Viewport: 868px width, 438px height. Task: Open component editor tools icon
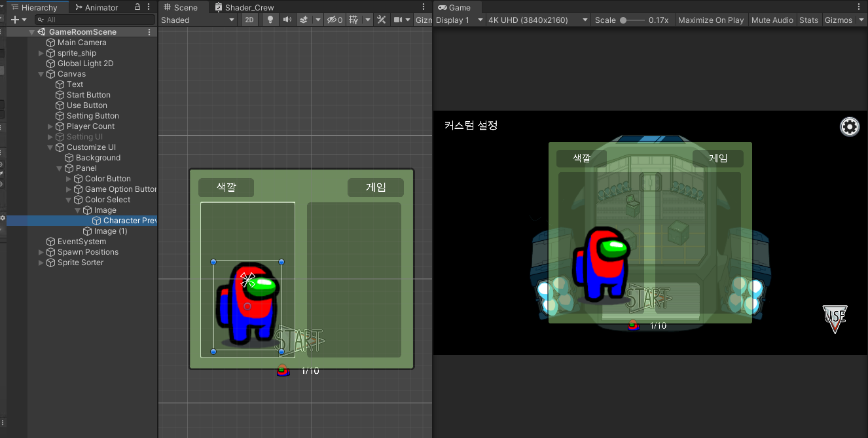coord(382,20)
